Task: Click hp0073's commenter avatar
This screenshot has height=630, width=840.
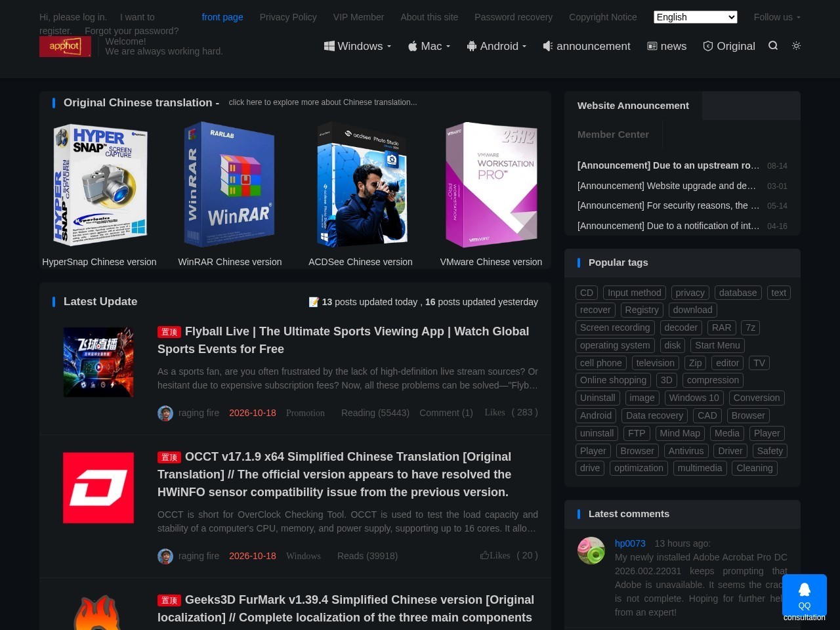Action: tap(591, 551)
